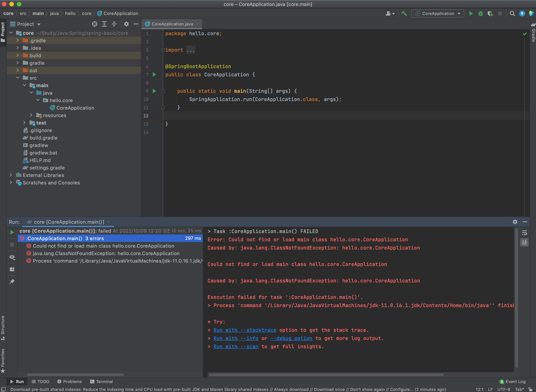The width and height of the screenshot is (536, 392).
Task: Click the Build project hammer icon
Action: point(404,13)
